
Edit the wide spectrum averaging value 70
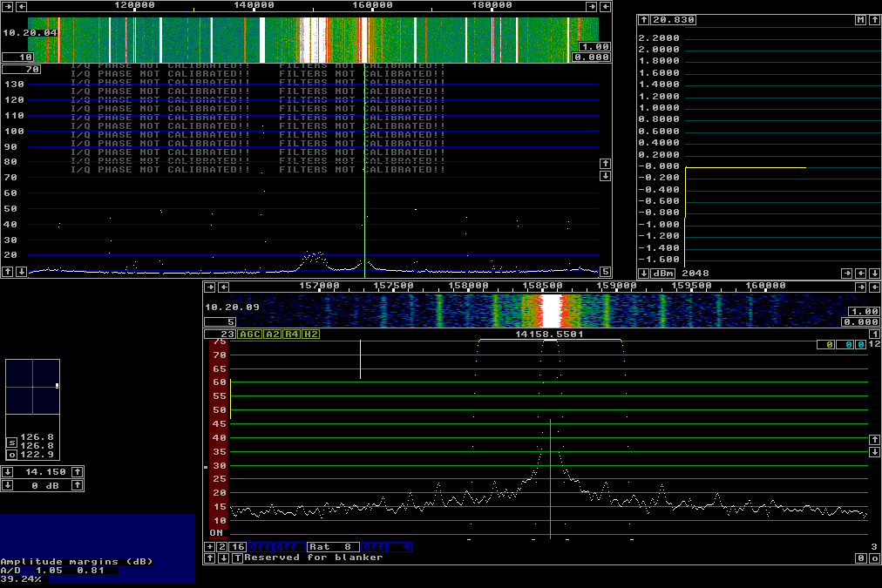tap(22, 69)
